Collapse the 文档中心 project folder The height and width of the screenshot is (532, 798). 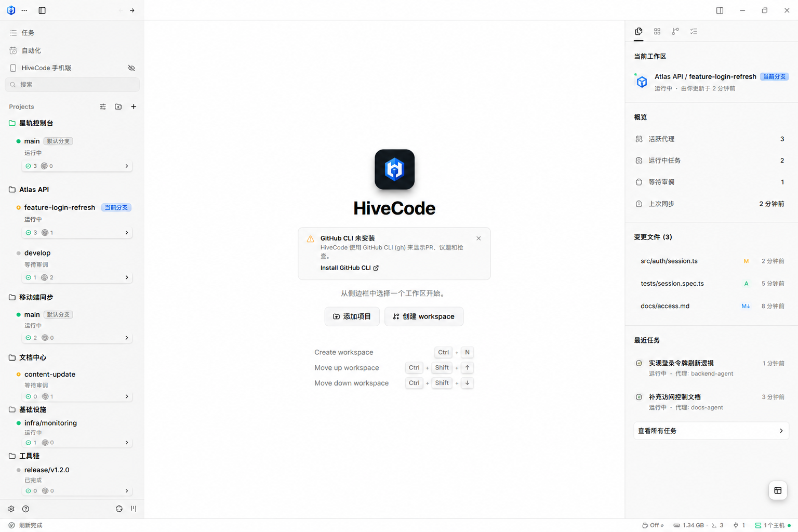pos(28,357)
